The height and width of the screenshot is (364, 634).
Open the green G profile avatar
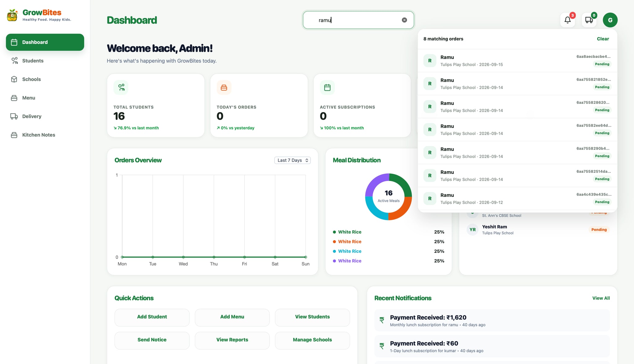[610, 20]
